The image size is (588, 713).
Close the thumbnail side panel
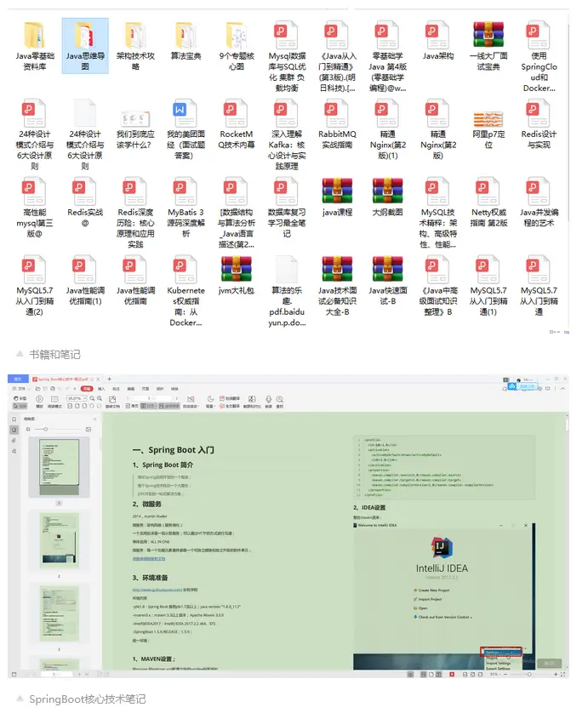pos(95,419)
